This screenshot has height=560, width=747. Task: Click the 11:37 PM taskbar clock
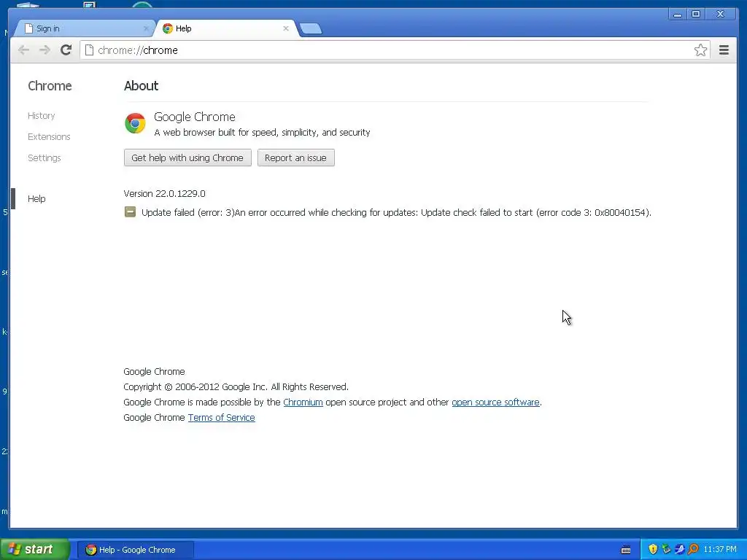click(720, 550)
